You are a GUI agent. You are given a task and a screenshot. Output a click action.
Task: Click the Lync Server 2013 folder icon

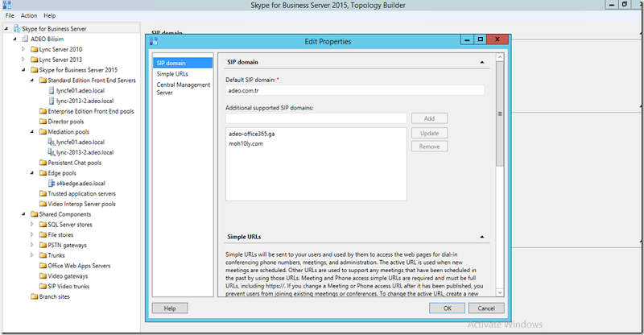click(35, 60)
